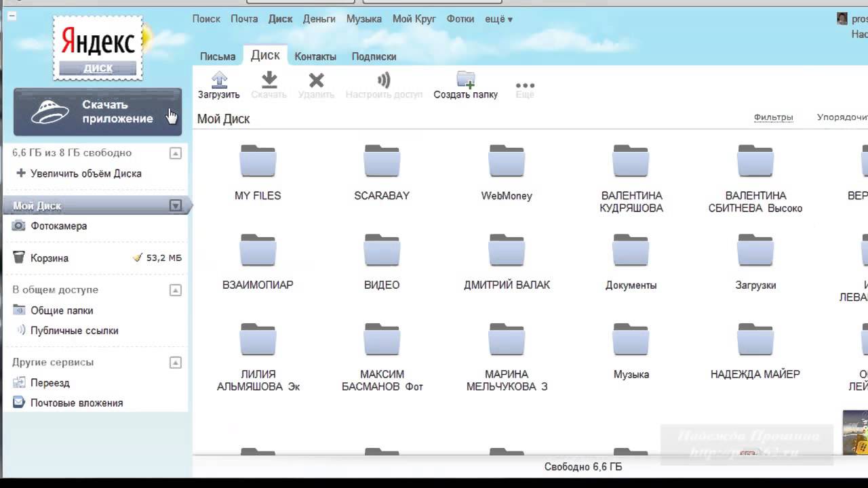
Task: Open Переезд in Другие сервисы
Action: (x=50, y=383)
